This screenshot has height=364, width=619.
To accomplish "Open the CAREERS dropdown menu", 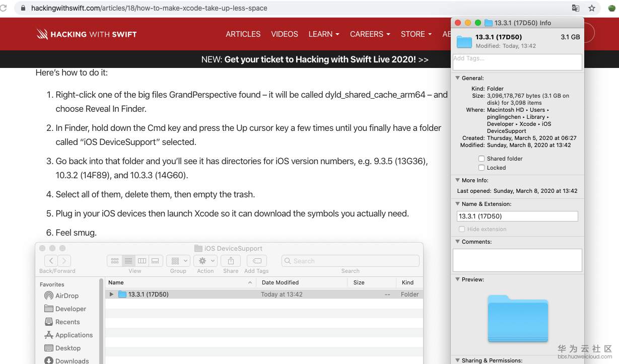I will (x=370, y=34).
